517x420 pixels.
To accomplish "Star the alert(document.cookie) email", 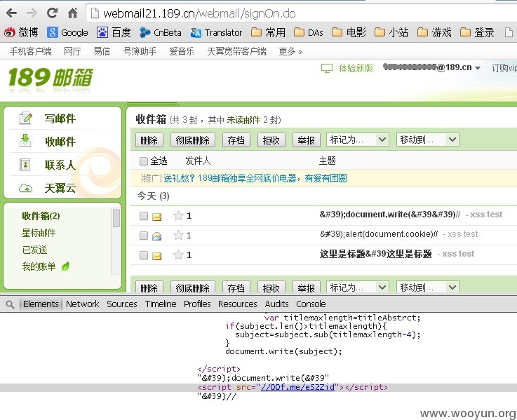I will click(x=178, y=236).
